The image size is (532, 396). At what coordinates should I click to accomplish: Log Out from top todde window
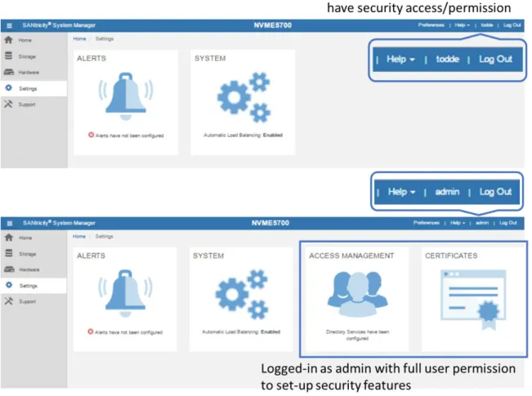[512, 25]
